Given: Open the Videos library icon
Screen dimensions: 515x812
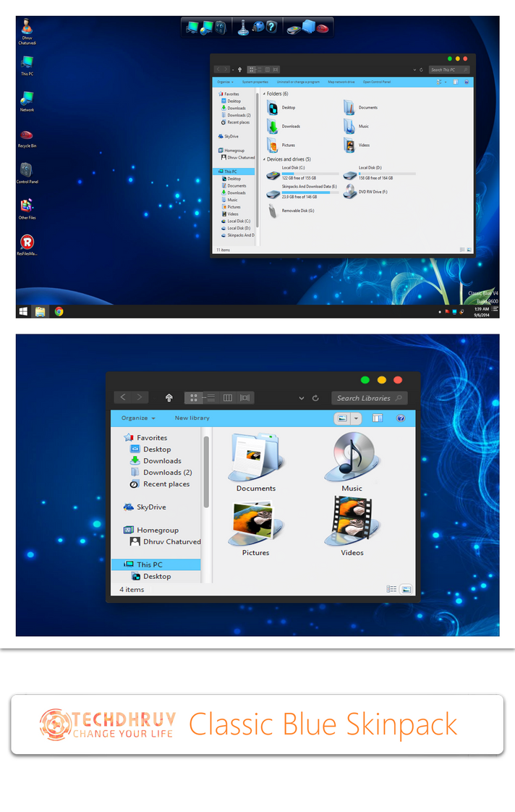Looking at the screenshot, I should point(352,525).
